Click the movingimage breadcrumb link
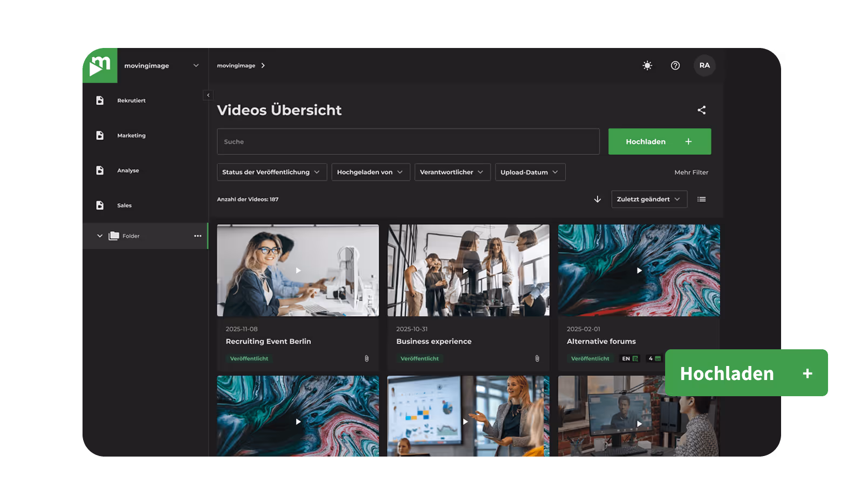 [236, 65]
